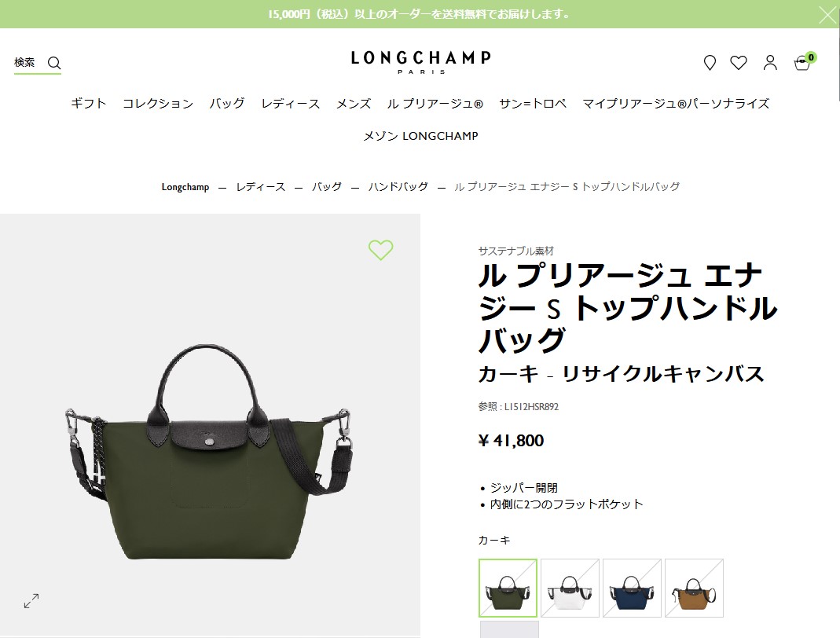Open the shopping bag cart icon
This screenshot has height=638, width=840.
pyautogui.click(x=802, y=63)
